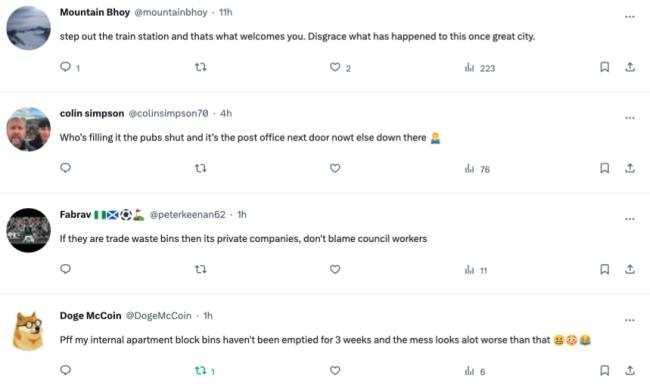The height and width of the screenshot is (388, 650).
Task: Open more options on Mountain Bhoy's tweet
Action: (x=630, y=17)
